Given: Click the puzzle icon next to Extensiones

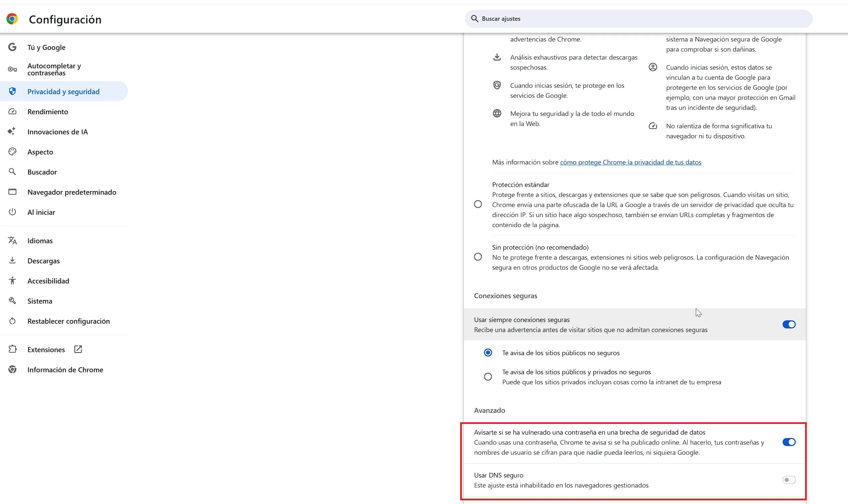Looking at the screenshot, I should (x=12, y=349).
